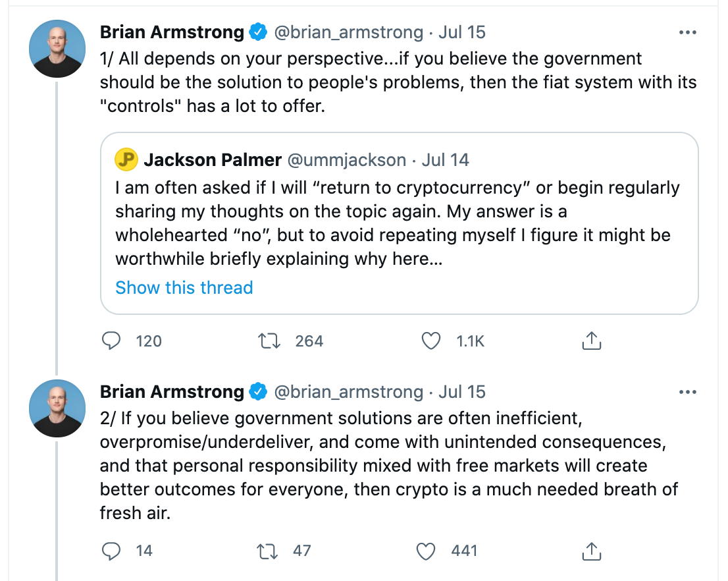Image resolution: width=728 pixels, height=581 pixels.
Task: Open Jackson Palmer's profile name in quote
Action: [213, 159]
